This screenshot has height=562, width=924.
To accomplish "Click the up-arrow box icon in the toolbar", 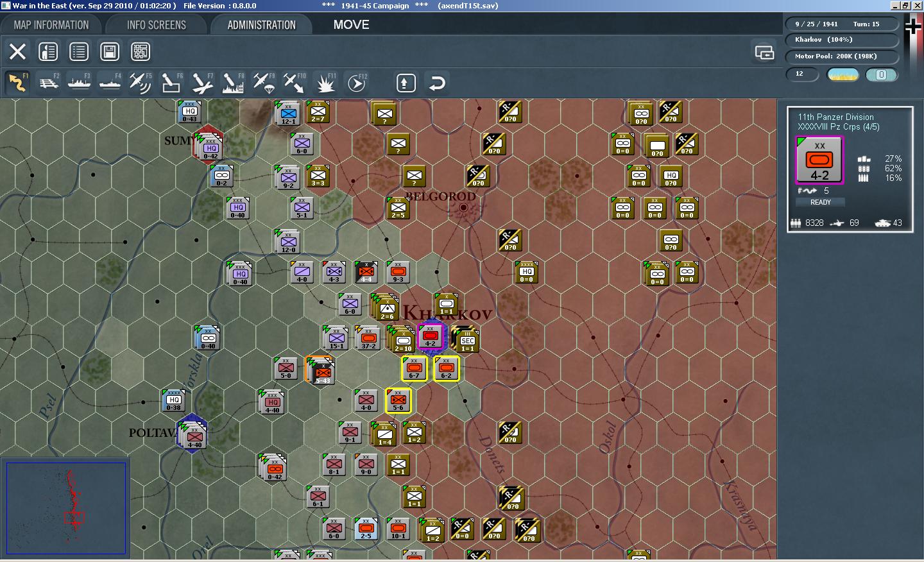I will click(406, 83).
